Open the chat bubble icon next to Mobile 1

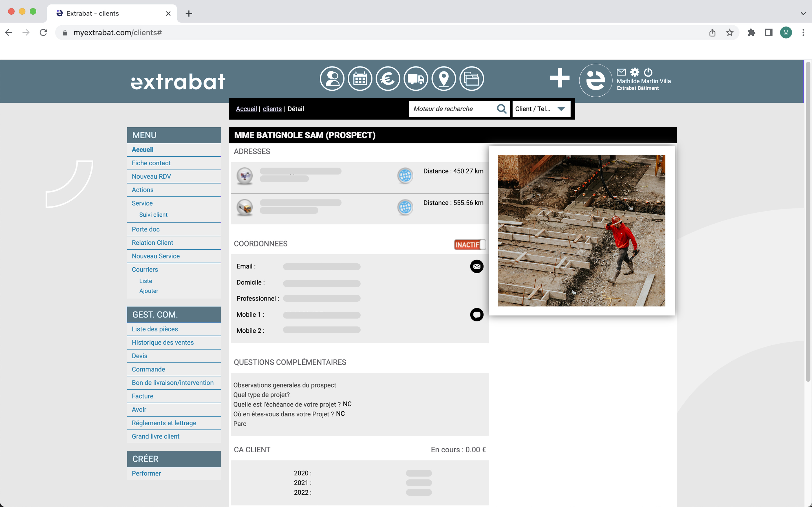[477, 315]
